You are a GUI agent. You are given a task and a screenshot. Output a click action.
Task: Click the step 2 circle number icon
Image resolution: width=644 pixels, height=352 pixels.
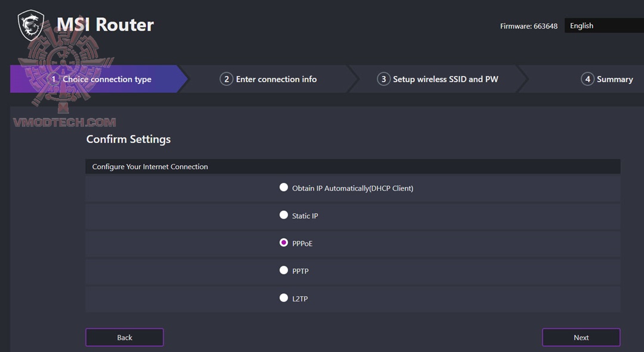point(226,79)
